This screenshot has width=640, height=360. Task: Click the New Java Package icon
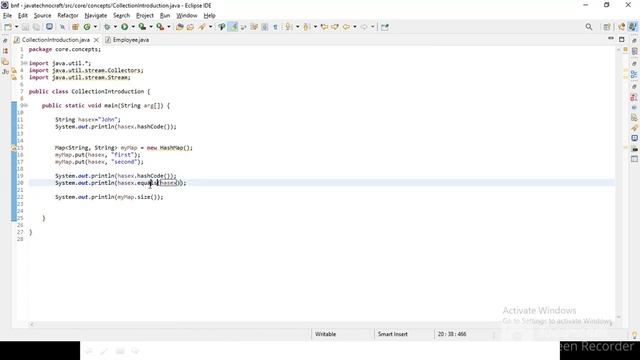75,27
